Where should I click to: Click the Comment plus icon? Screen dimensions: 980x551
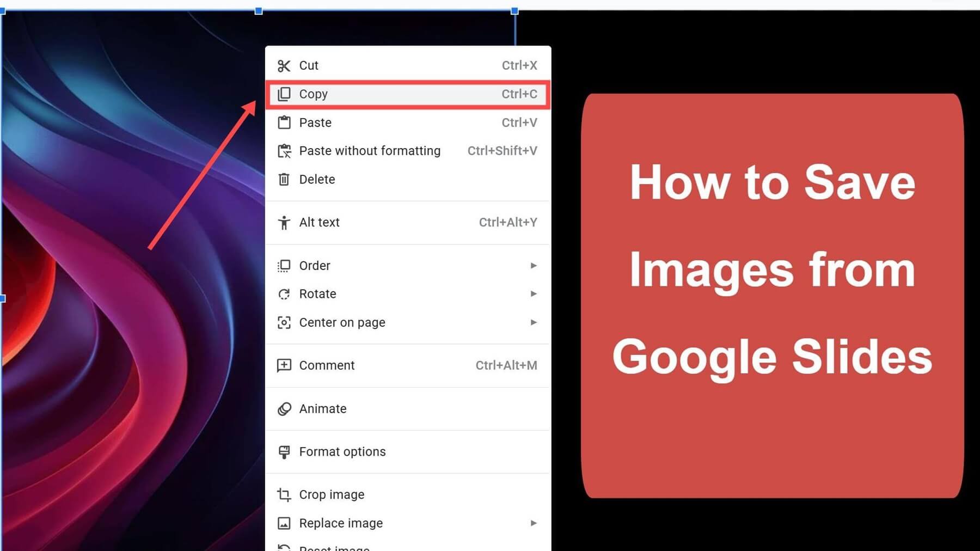[284, 365]
